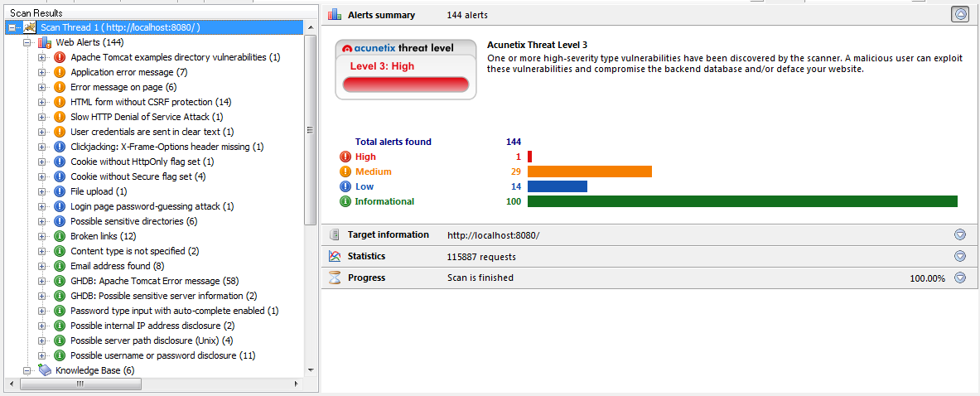Expand the HTML form without CSRF protection node

42,102
